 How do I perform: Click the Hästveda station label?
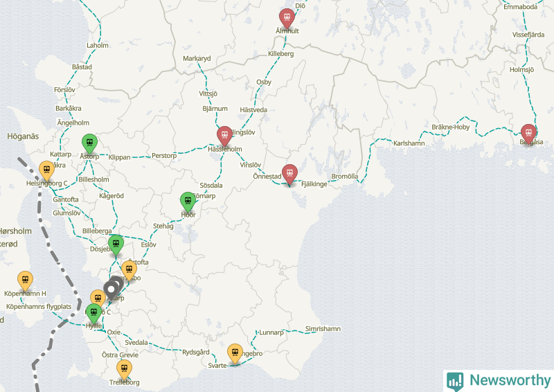(253, 110)
